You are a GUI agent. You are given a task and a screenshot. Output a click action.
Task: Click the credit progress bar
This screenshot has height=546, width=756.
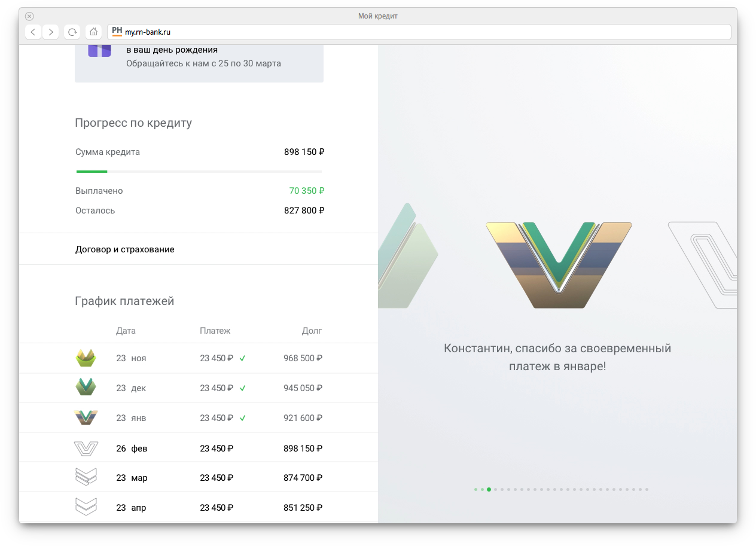[x=199, y=172]
